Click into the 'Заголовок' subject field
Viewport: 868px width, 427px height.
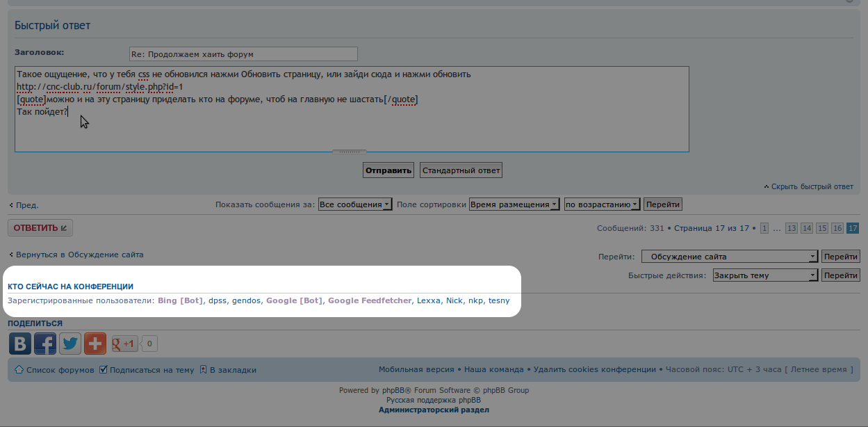243,54
